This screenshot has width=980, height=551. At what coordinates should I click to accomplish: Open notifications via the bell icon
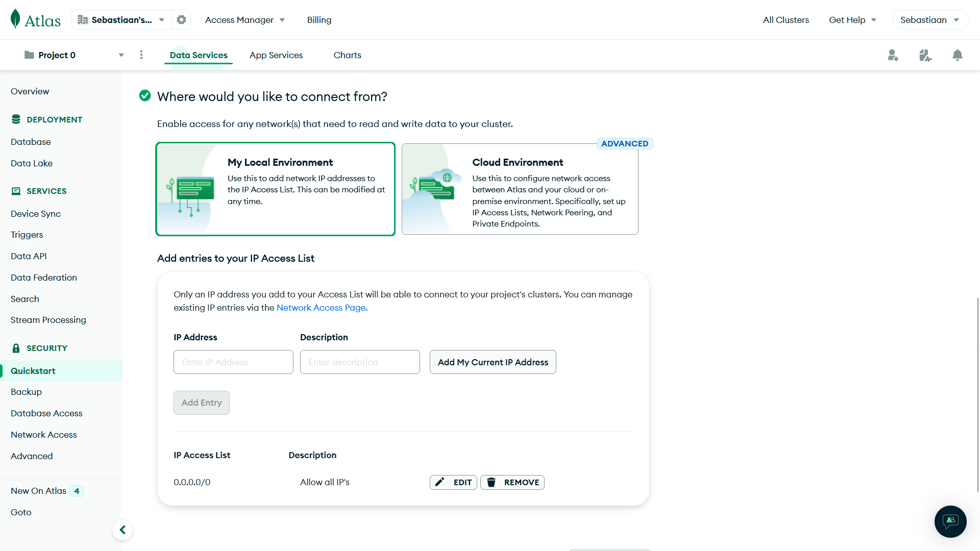click(x=958, y=55)
